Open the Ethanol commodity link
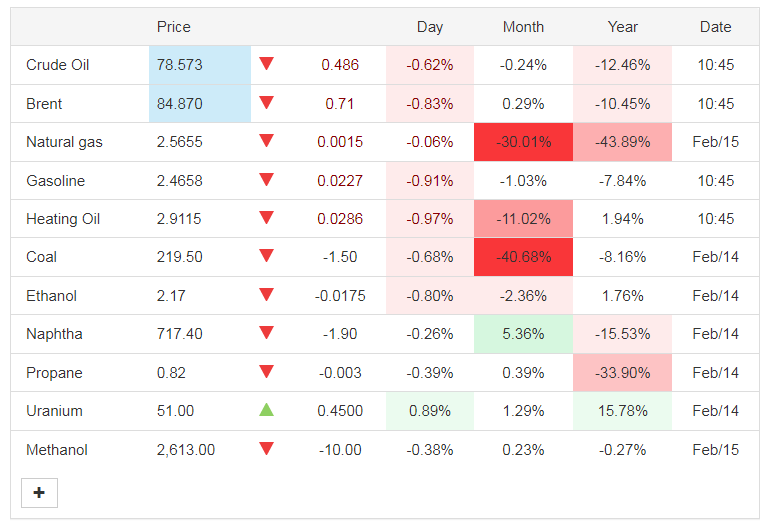 click(x=51, y=296)
